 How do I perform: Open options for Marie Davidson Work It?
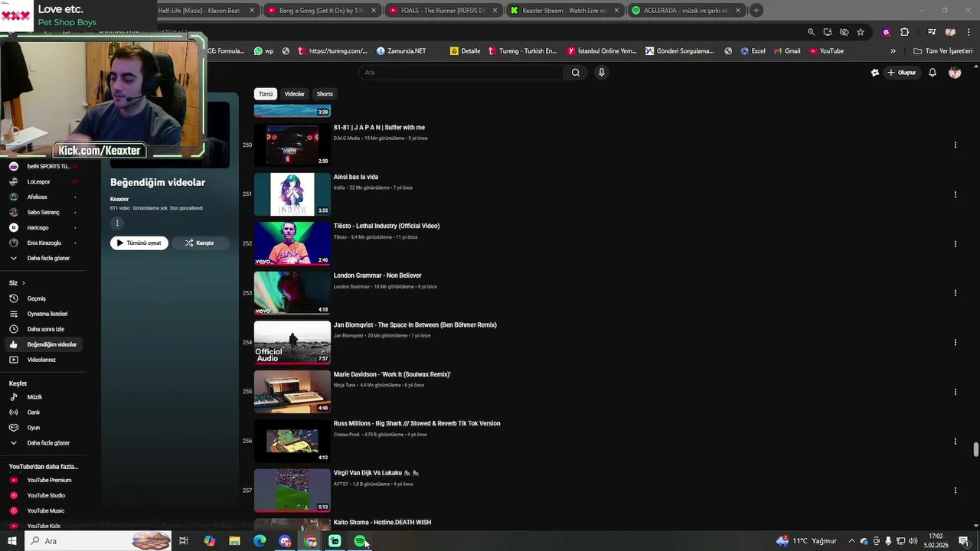(955, 392)
